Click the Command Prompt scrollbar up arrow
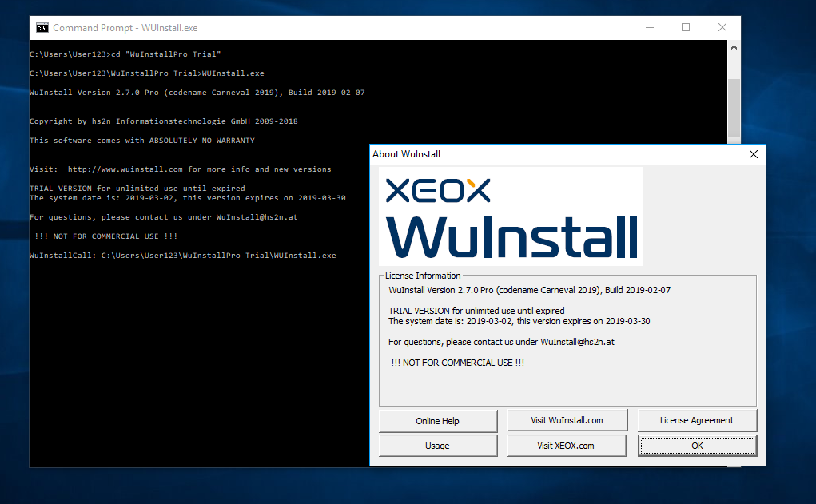 [x=734, y=48]
